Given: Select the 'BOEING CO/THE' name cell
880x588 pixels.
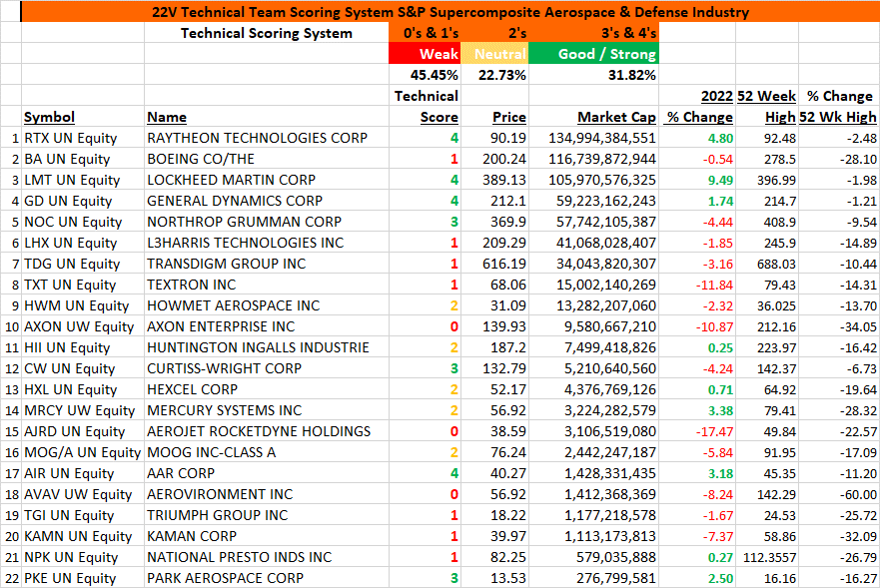Looking at the screenshot, I should [x=267, y=159].
